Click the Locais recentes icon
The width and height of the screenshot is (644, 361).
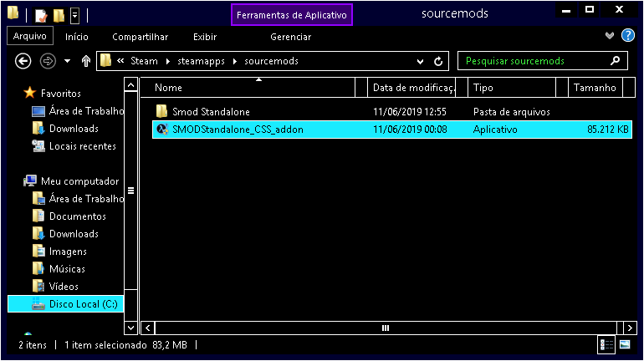[x=38, y=145]
